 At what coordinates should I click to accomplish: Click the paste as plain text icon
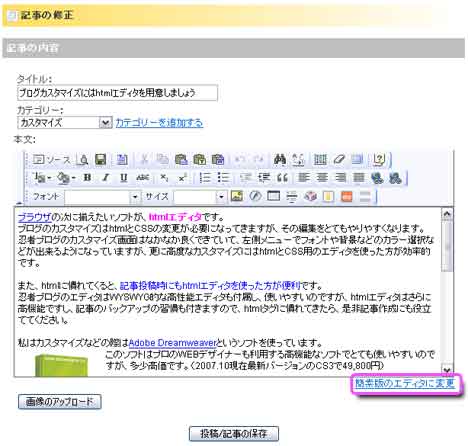click(199, 160)
